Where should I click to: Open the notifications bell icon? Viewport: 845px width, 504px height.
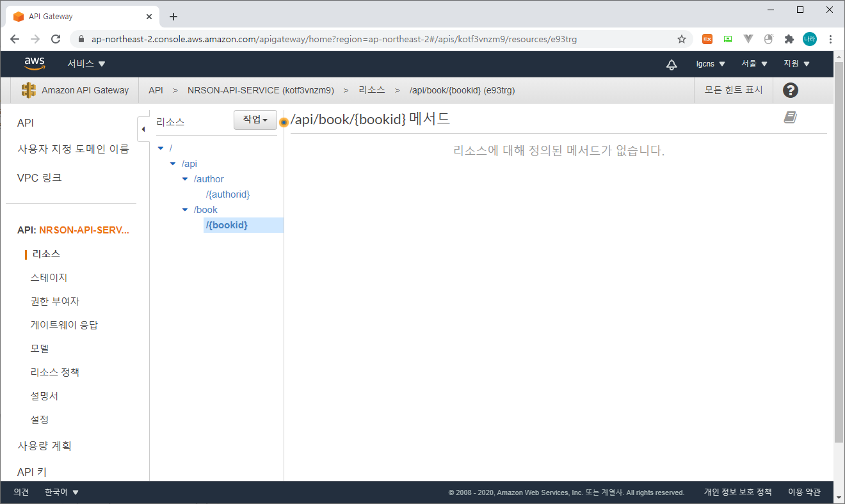coord(672,64)
